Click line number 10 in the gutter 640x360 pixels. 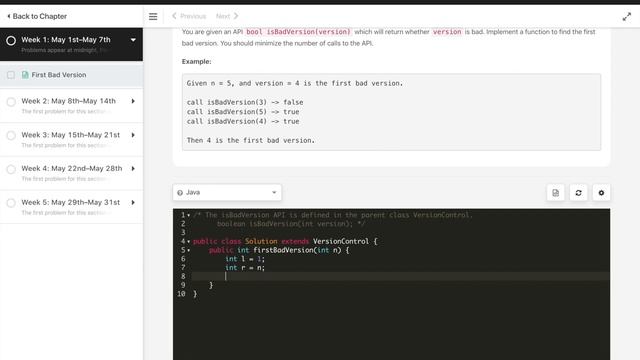pyautogui.click(x=182, y=294)
